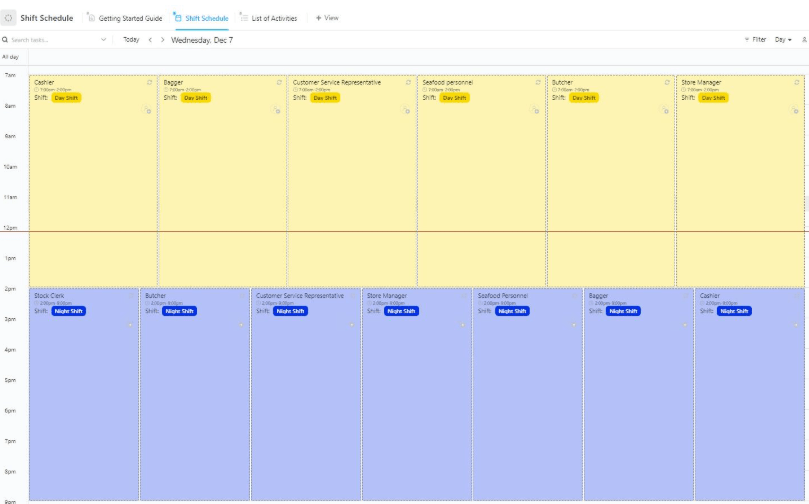Click the recurring icon on Seafood personnel day shift

point(538,82)
